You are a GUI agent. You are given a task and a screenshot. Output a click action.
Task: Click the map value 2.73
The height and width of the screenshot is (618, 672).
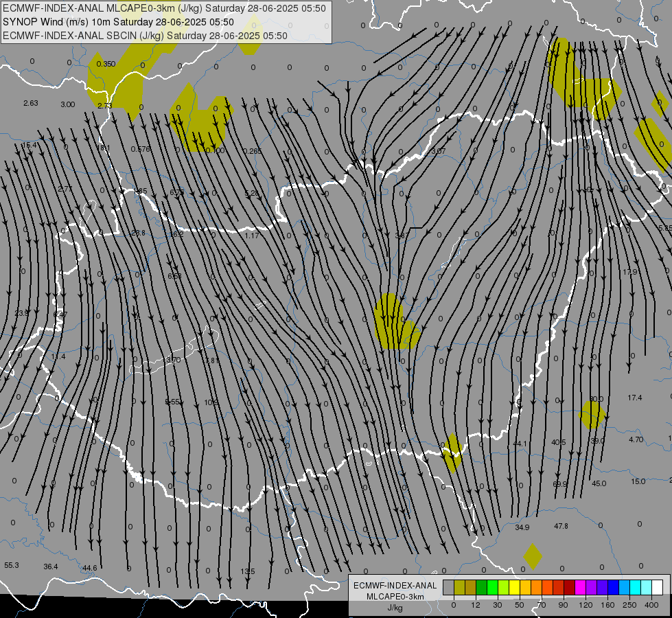[105, 106]
